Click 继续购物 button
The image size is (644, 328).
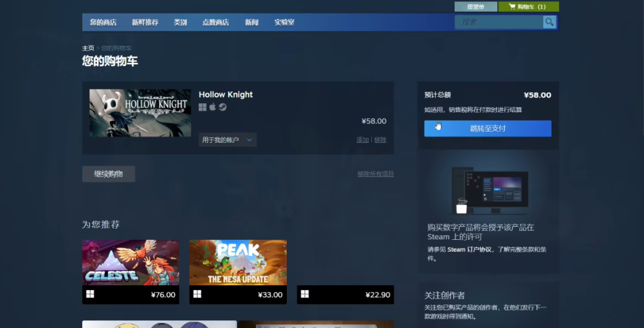[108, 174]
